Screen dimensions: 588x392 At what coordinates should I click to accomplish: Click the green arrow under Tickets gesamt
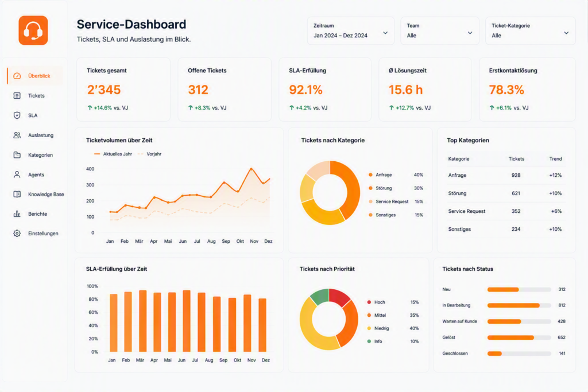90,108
